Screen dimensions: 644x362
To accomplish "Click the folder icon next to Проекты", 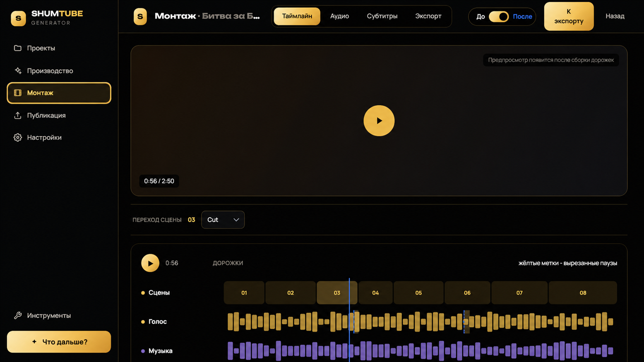I will 18,48.
